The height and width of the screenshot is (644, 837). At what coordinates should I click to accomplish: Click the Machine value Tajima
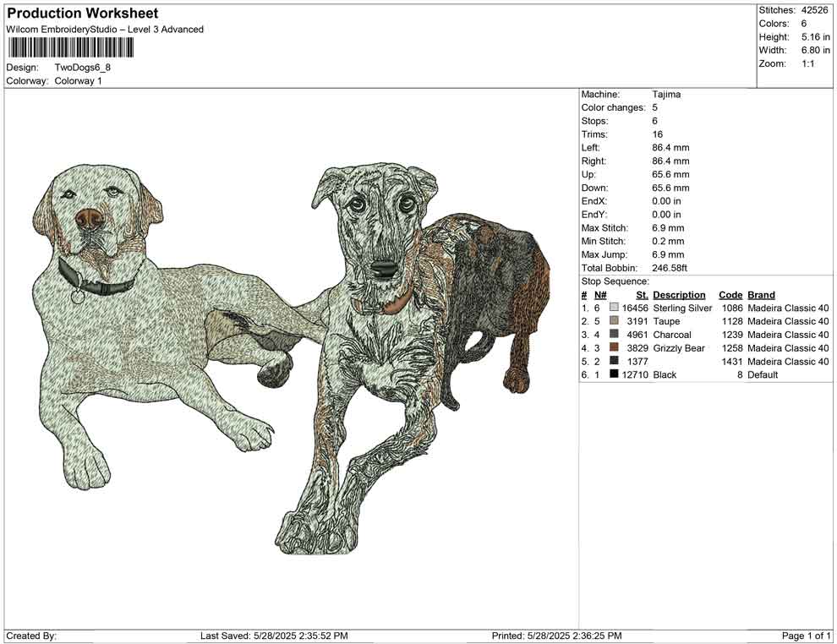666,95
